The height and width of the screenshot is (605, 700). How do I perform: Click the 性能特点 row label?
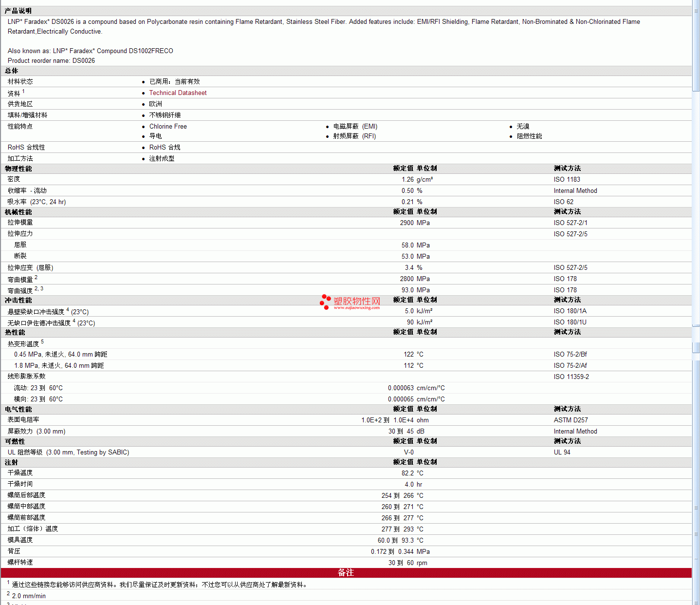(x=20, y=126)
